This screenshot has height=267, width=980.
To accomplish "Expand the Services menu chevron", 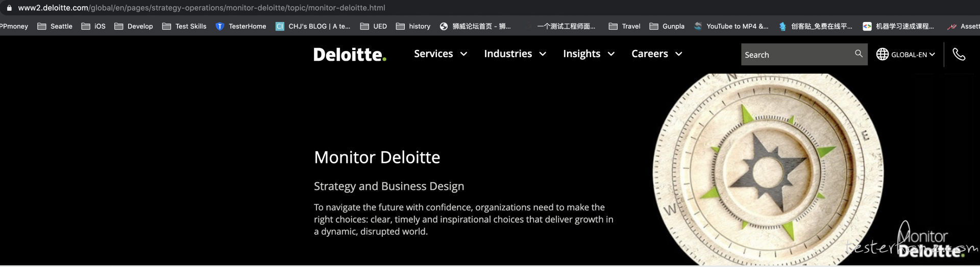I will (463, 54).
